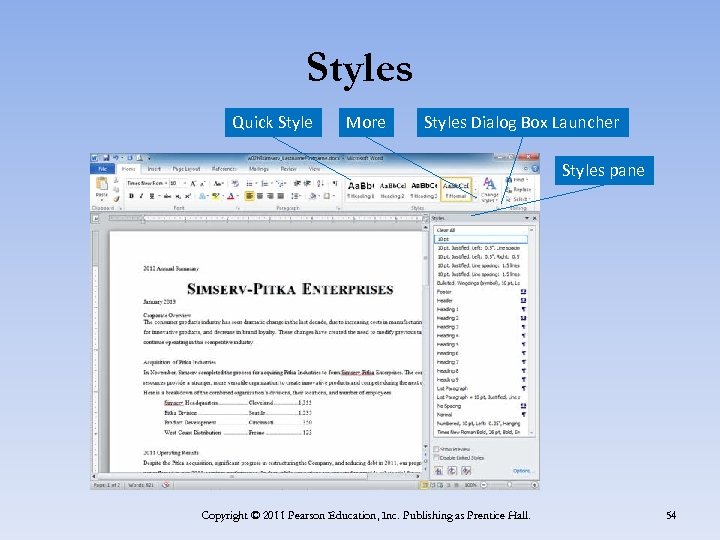Select No Spacing style in Styles pane

(481, 406)
